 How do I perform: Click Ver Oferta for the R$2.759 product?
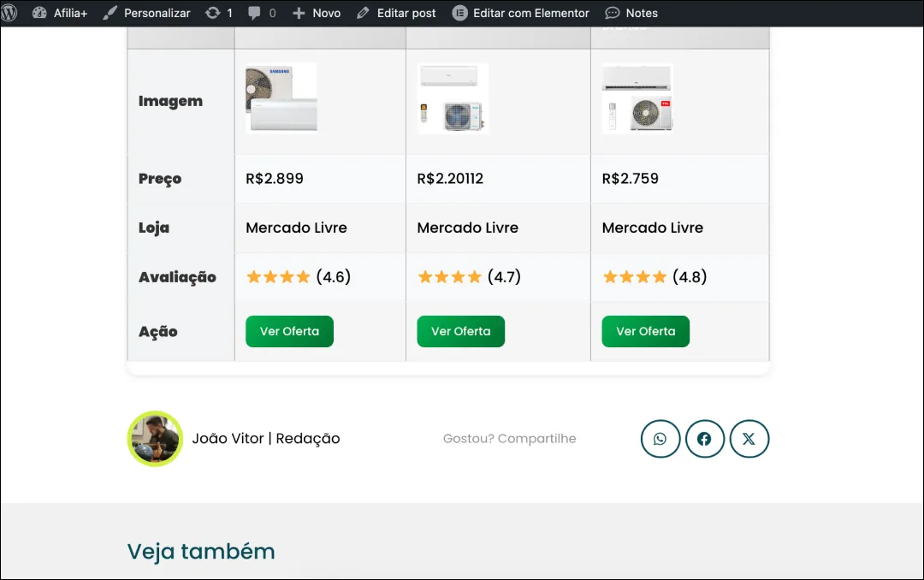coord(645,331)
